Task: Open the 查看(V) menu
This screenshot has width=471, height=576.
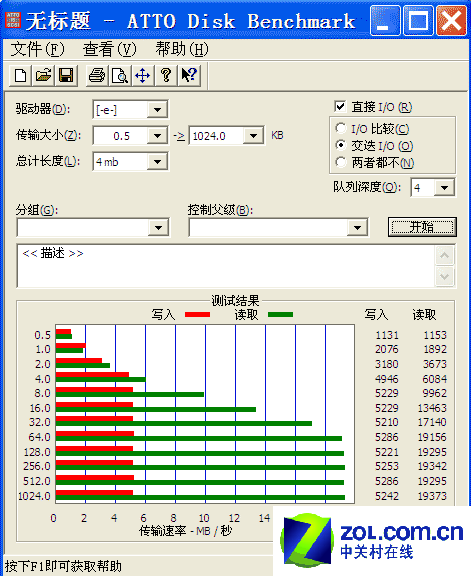Action: pos(109,49)
